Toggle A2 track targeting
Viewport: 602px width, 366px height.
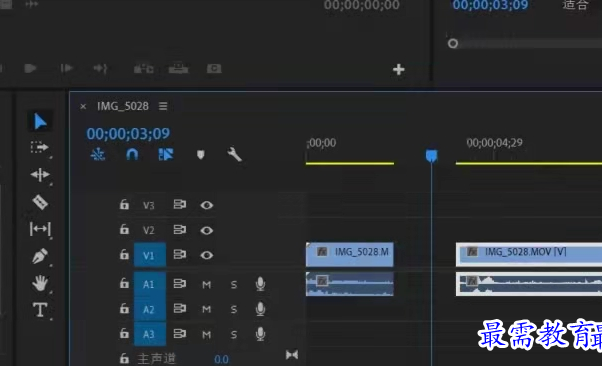click(x=150, y=309)
